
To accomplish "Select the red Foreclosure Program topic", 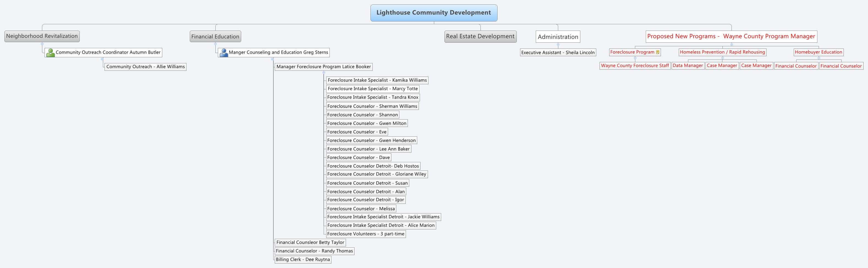I will click(635, 52).
